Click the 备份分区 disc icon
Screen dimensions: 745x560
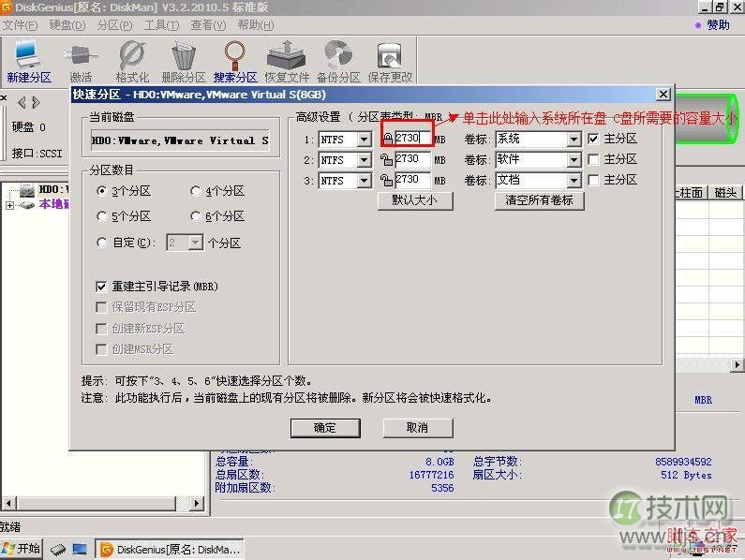click(x=337, y=62)
